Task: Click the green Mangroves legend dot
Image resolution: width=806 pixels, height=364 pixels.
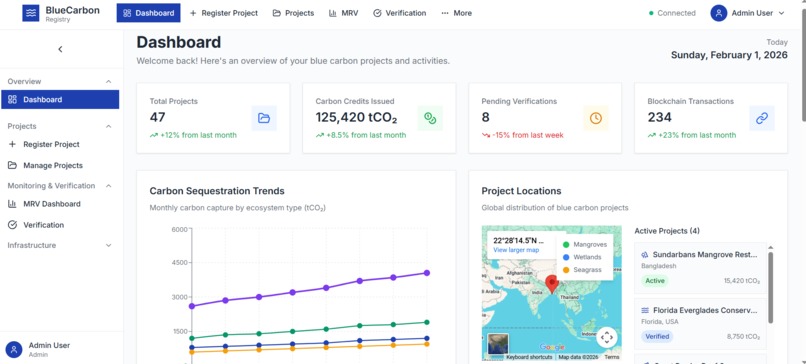Action: point(566,245)
